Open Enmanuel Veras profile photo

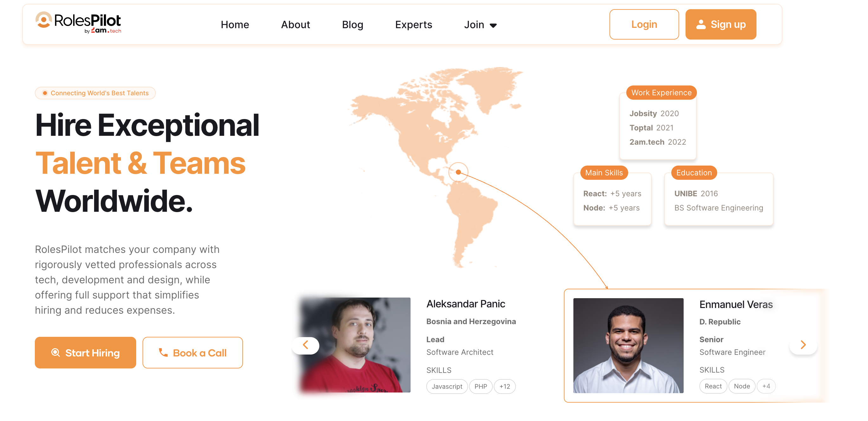coord(628,345)
